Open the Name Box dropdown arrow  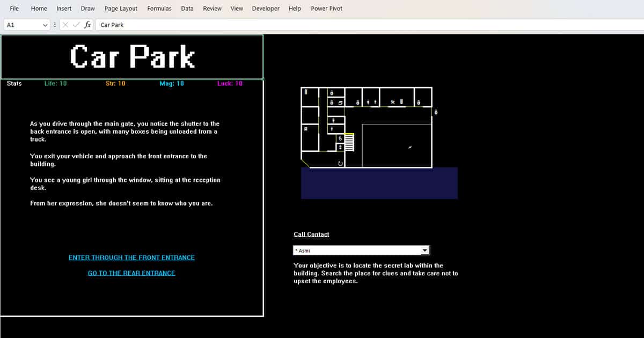tap(45, 25)
